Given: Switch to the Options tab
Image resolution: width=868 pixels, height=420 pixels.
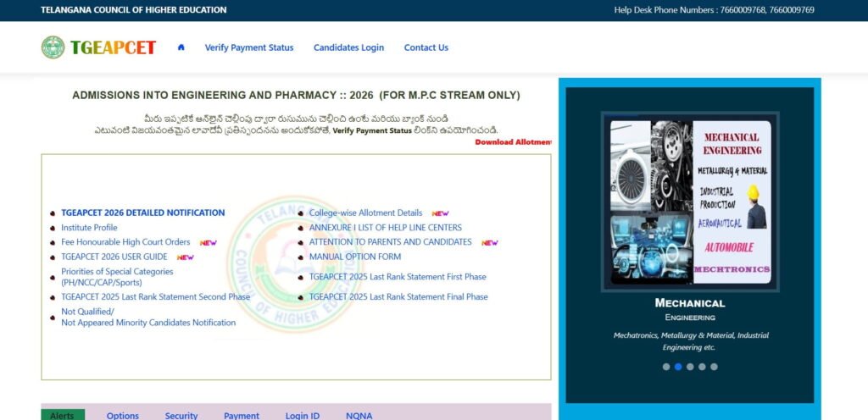Looking at the screenshot, I should 123,416.
